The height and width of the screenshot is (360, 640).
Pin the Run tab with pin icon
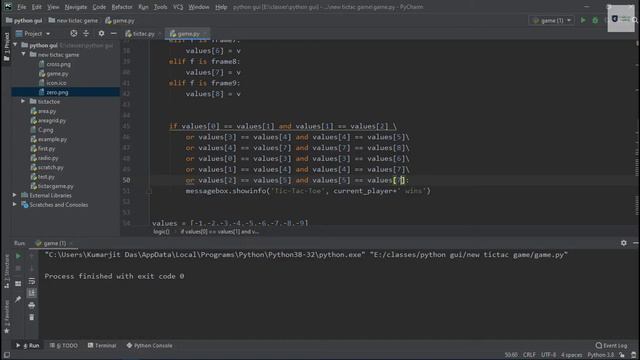(x=18, y=300)
